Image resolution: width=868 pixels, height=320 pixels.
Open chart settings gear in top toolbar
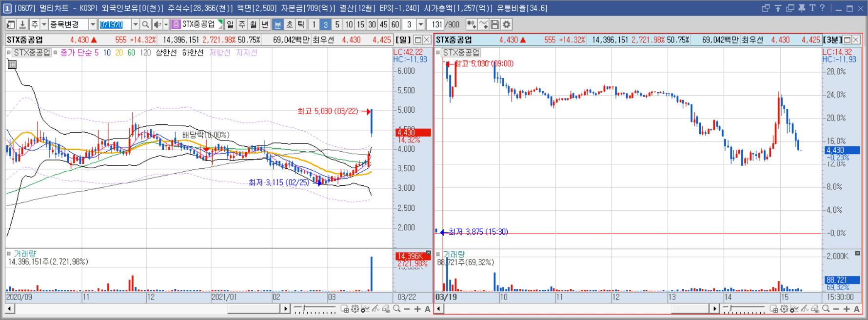point(507,24)
